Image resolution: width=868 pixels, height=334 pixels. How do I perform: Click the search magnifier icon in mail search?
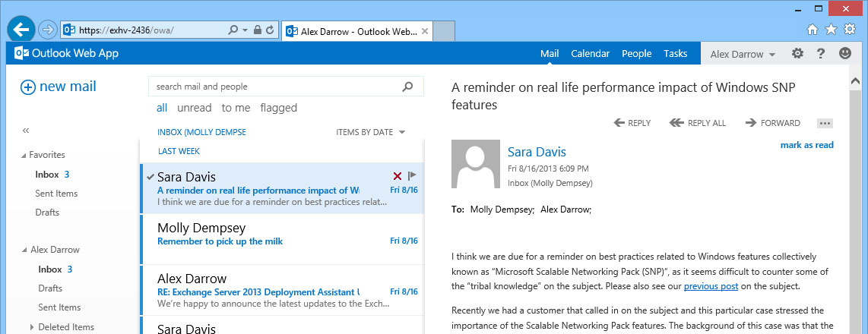click(407, 87)
